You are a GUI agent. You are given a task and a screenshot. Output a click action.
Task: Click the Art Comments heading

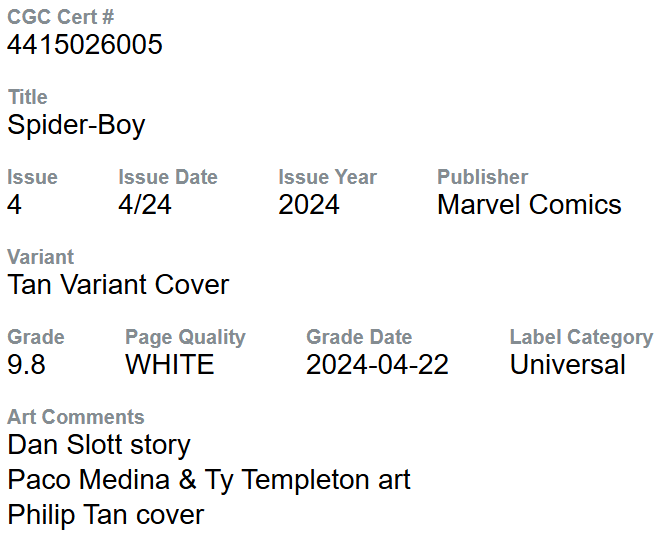75,417
